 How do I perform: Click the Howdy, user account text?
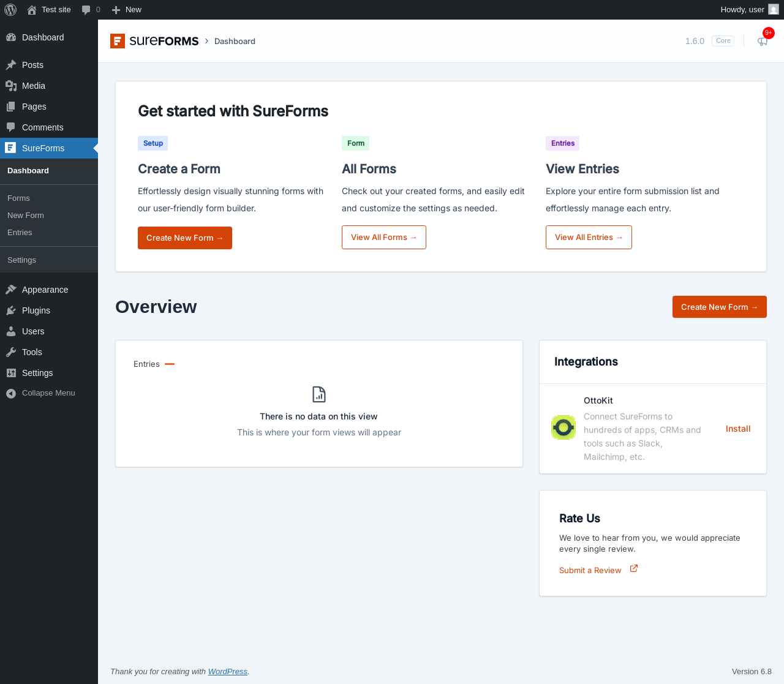click(x=742, y=10)
